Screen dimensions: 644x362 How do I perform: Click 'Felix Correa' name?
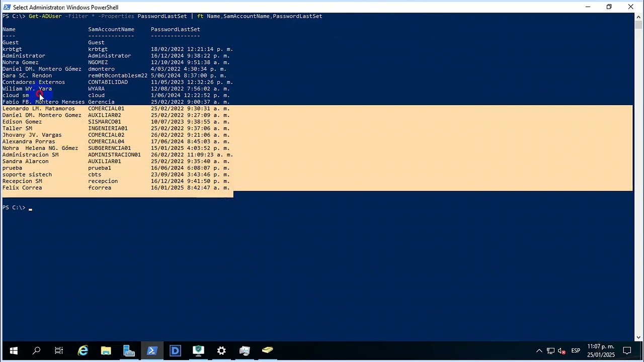[22, 188]
